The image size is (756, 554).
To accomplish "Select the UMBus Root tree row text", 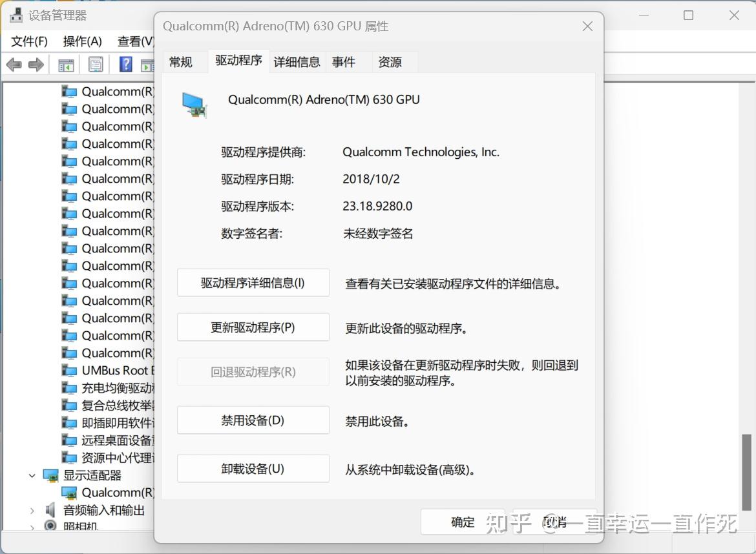I will click(x=118, y=371).
